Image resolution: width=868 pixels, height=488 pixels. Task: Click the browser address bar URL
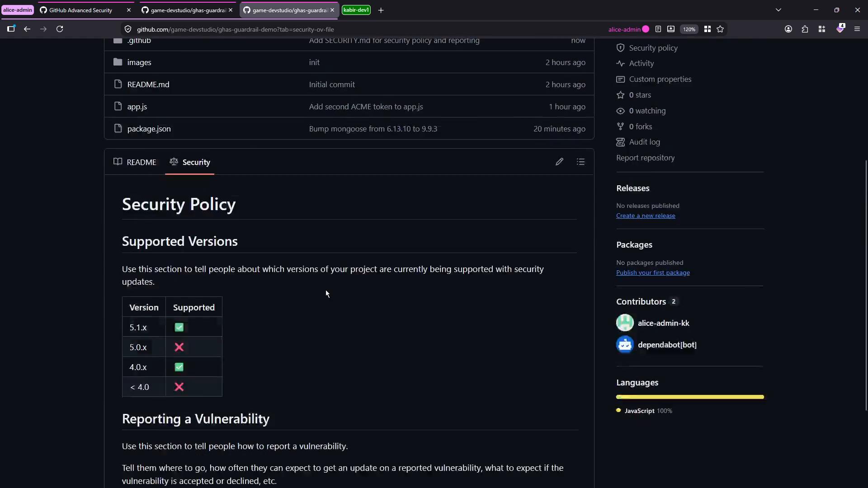235,29
